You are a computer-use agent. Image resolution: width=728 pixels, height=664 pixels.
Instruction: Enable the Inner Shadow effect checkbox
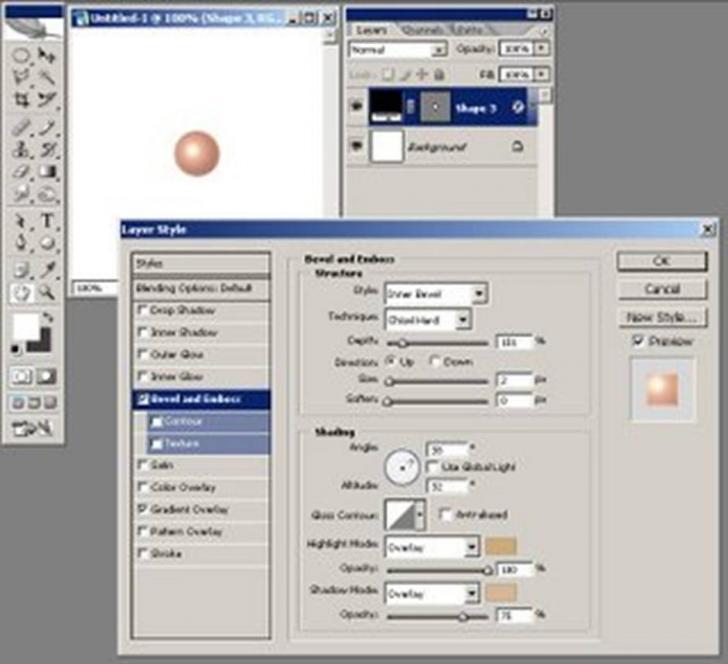point(143,332)
